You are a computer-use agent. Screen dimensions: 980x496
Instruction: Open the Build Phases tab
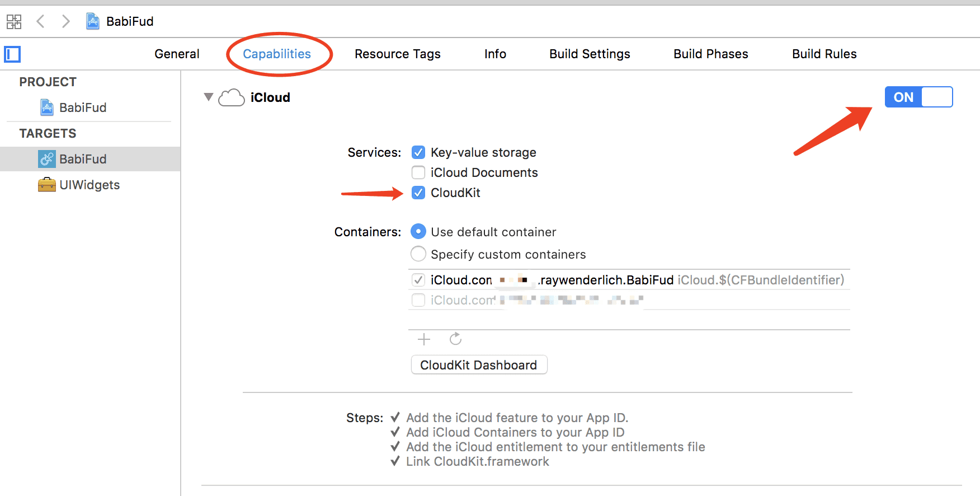[710, 54]
